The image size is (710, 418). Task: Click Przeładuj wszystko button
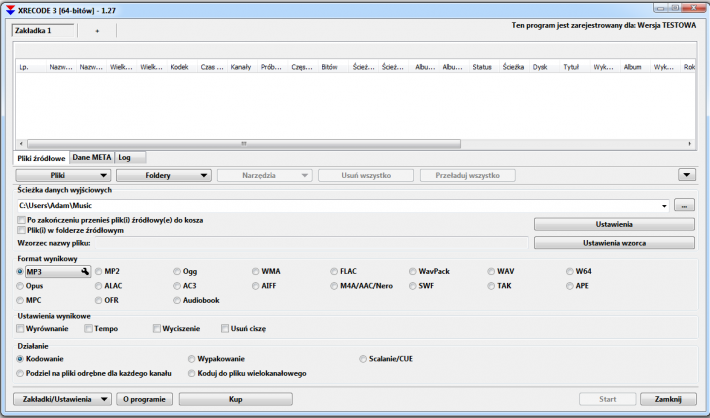point(467,175)
